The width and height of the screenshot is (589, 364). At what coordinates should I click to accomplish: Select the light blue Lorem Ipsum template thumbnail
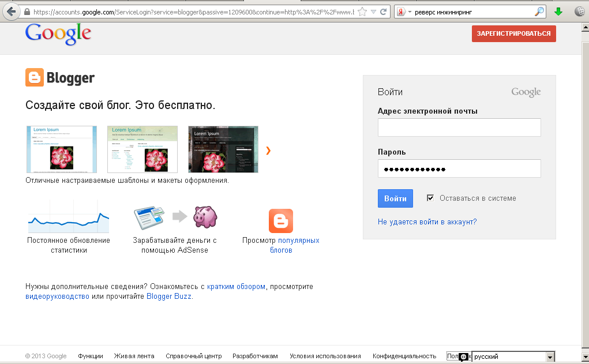[x=62, y=149]
